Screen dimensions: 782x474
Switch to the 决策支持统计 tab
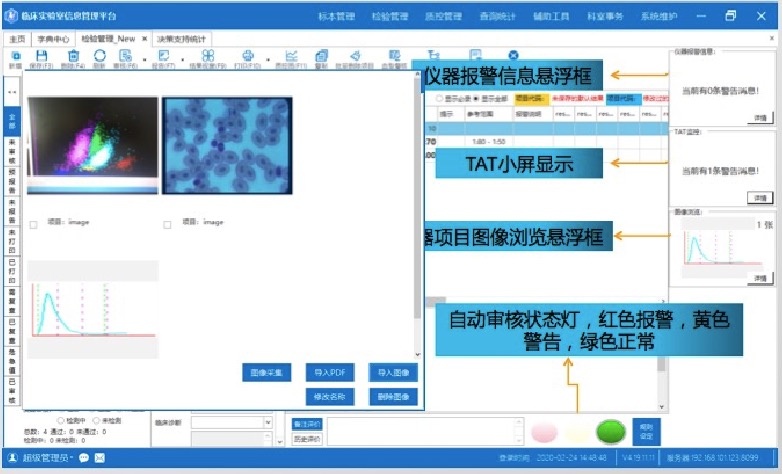[184, 38]
